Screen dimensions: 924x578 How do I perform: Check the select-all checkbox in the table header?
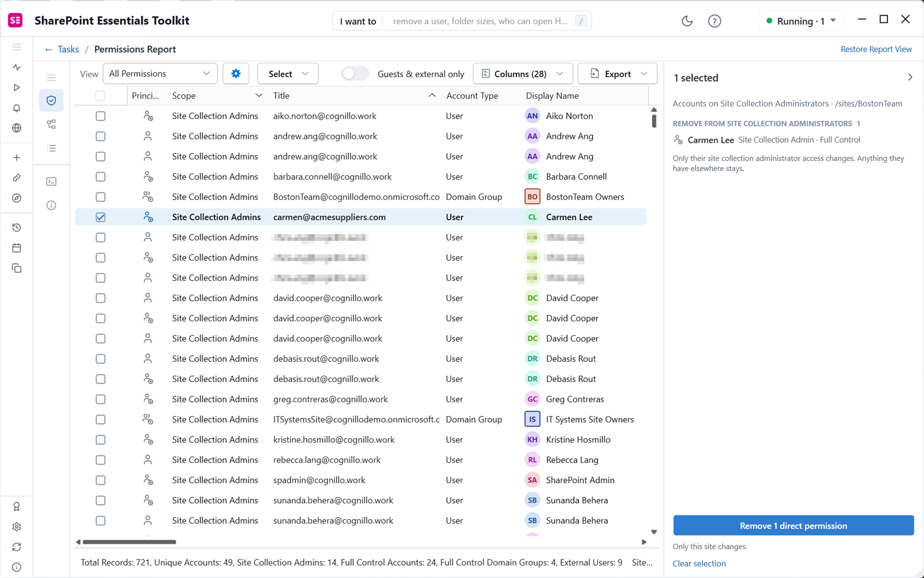(x=100, y=96)
